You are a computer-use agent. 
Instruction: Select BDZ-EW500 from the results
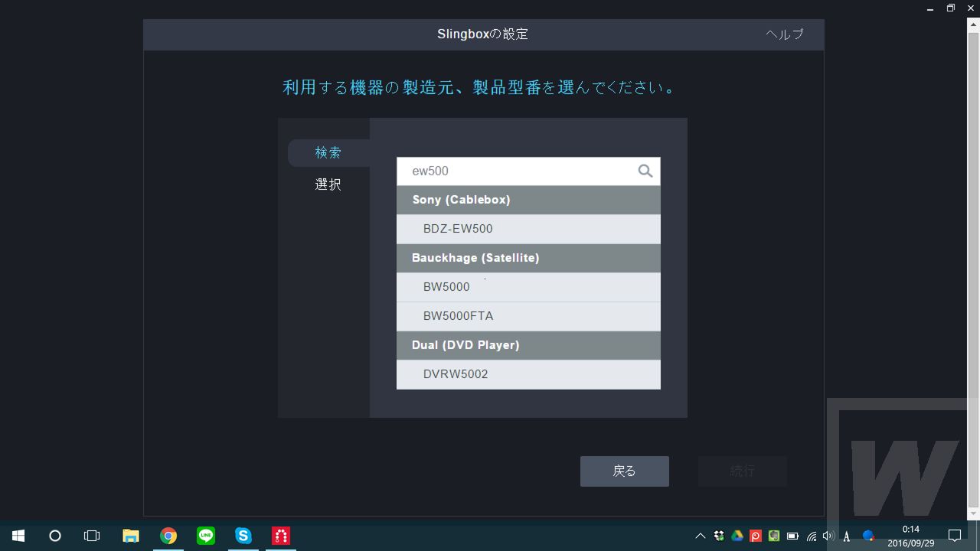coord(528,229)
